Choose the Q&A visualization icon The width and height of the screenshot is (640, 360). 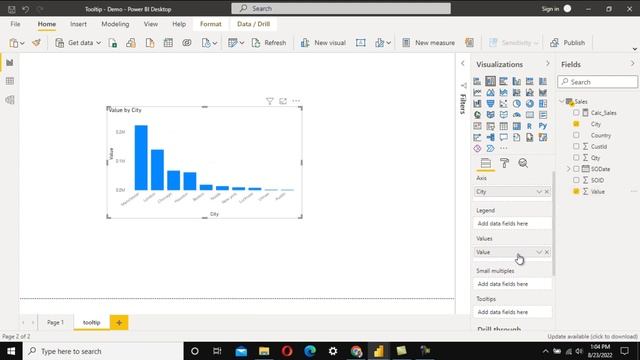click(x=504, y=138)
